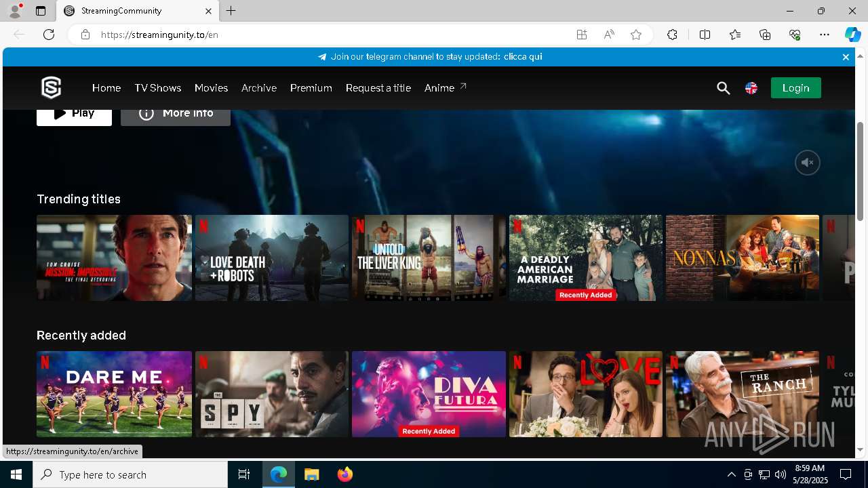Open the taskbar clock showing 8:59 AM

810,474
